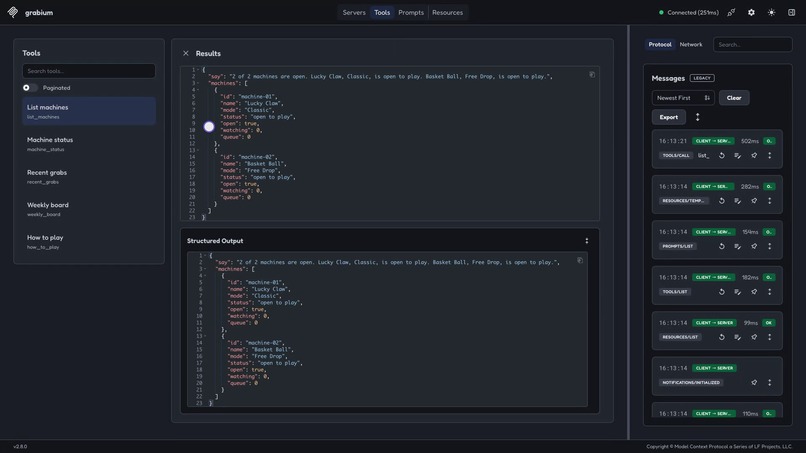This screenshot has width=806, height=453.
Task: Switch to the Network tab
Action: coord(690,44)
